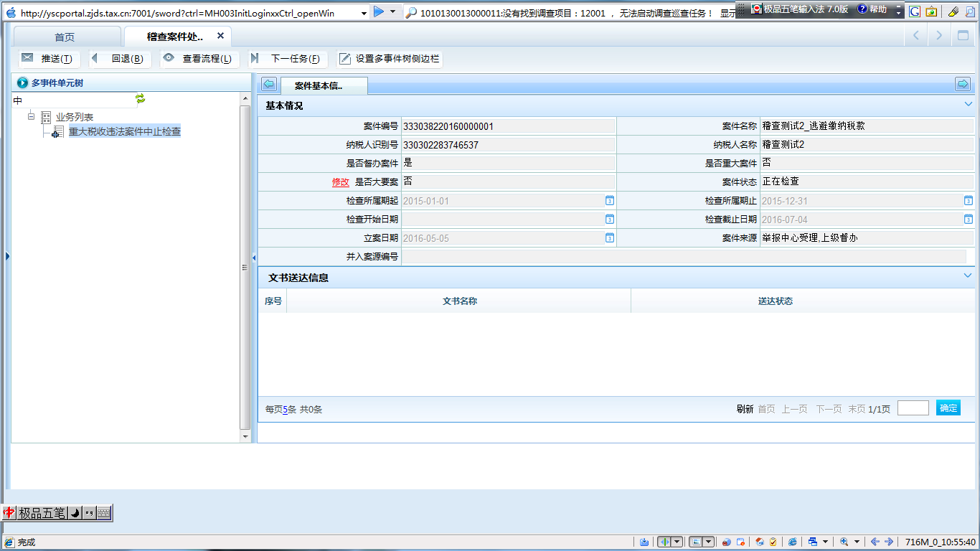Image resolution: width=980 pixels, height=551 pixels.
Task: Collapse the 业务列表 tree node
Action: tap(31, 116)
